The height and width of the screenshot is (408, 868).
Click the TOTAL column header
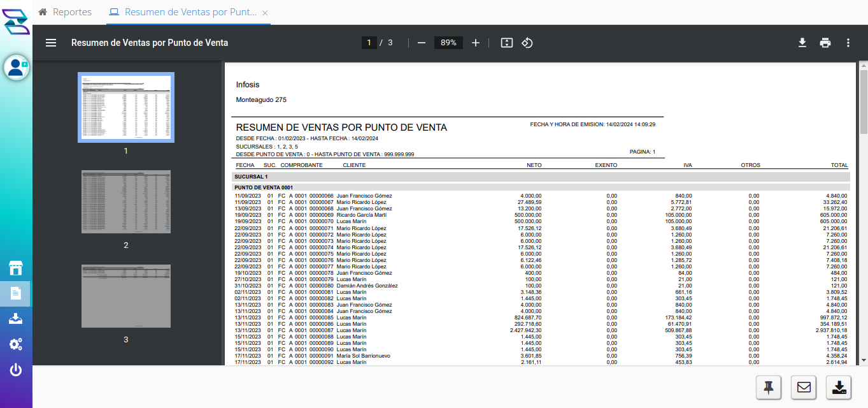coord(839,165)
